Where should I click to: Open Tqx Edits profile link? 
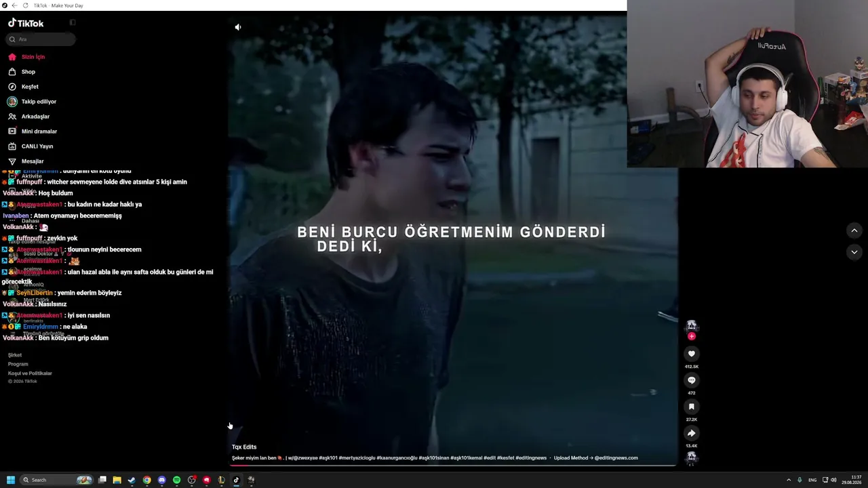244,447
